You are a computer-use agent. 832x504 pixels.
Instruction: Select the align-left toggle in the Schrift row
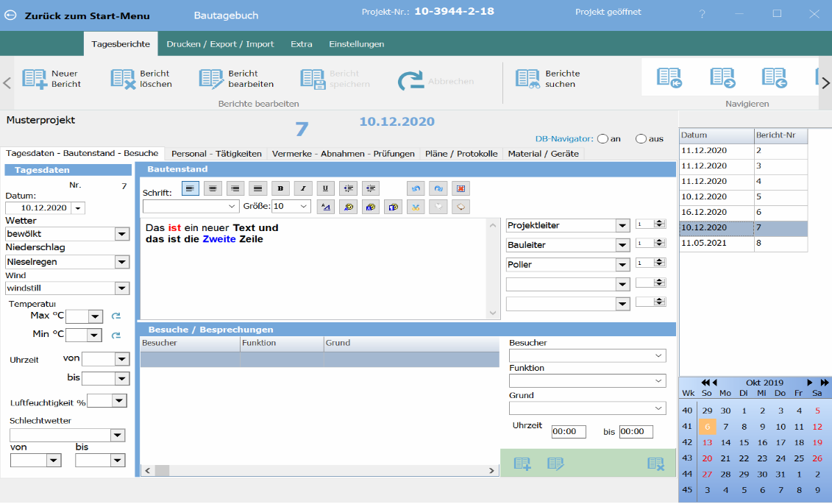(190, 189)
